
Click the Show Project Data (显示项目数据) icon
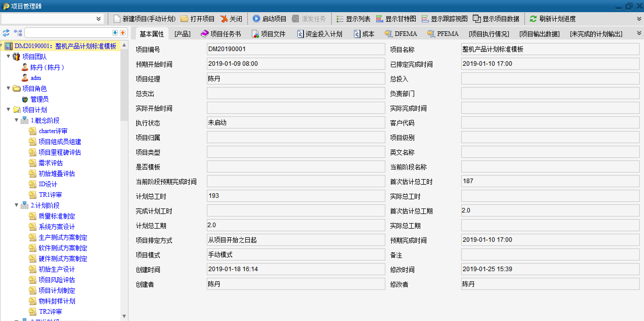pyautogui.click(x=477, y=19)
